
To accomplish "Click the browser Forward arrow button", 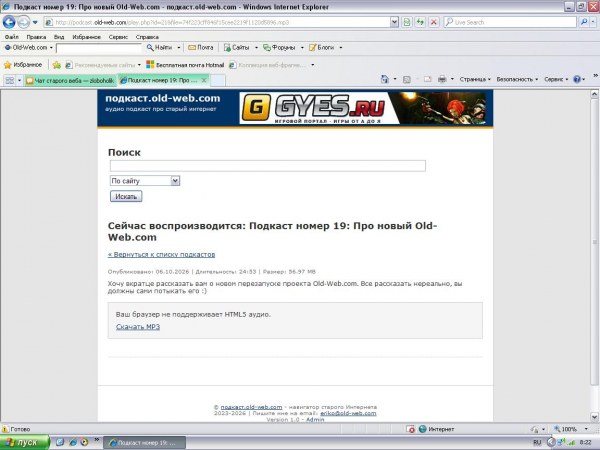I will [24, 22].
